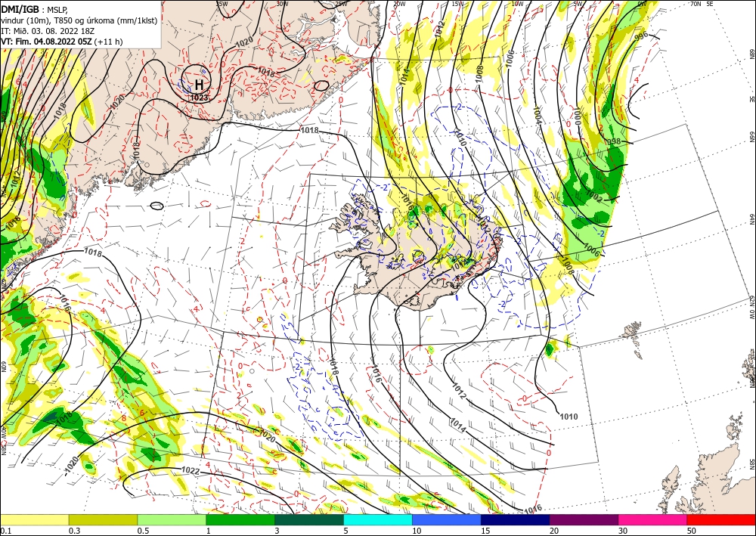Click the 1022 isobar label

191,470
